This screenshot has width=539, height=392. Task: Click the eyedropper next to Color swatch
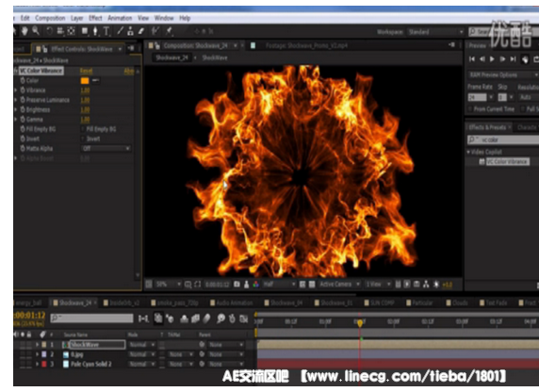[x=95, y=80]
